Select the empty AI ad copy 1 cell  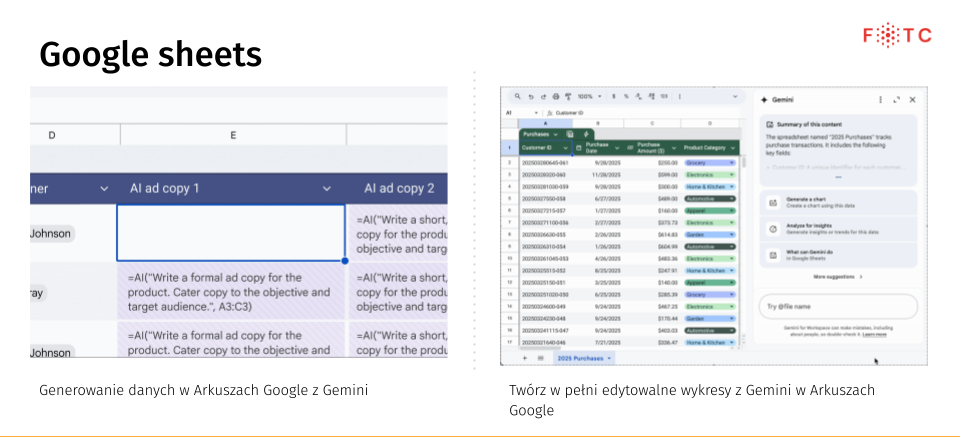231,233
